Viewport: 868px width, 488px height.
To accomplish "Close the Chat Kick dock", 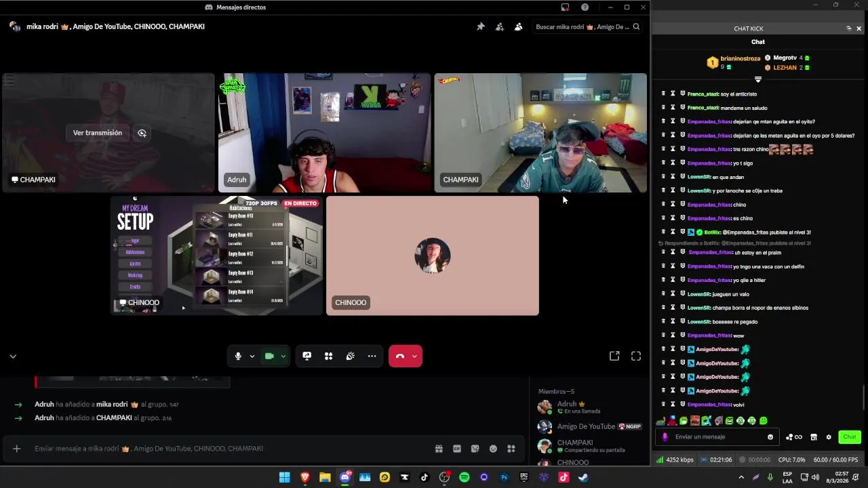I will (859, 28).
